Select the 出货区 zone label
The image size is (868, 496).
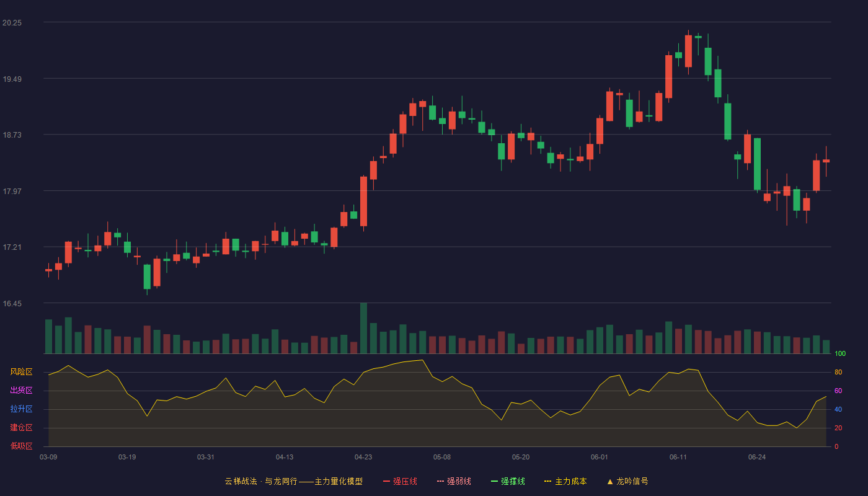21,391
